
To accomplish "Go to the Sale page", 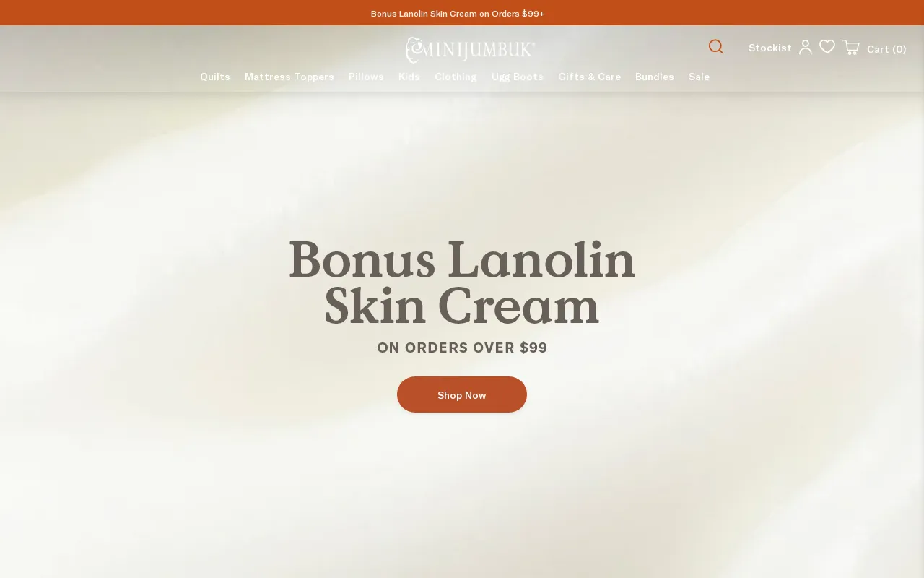I will coord(699,77).
